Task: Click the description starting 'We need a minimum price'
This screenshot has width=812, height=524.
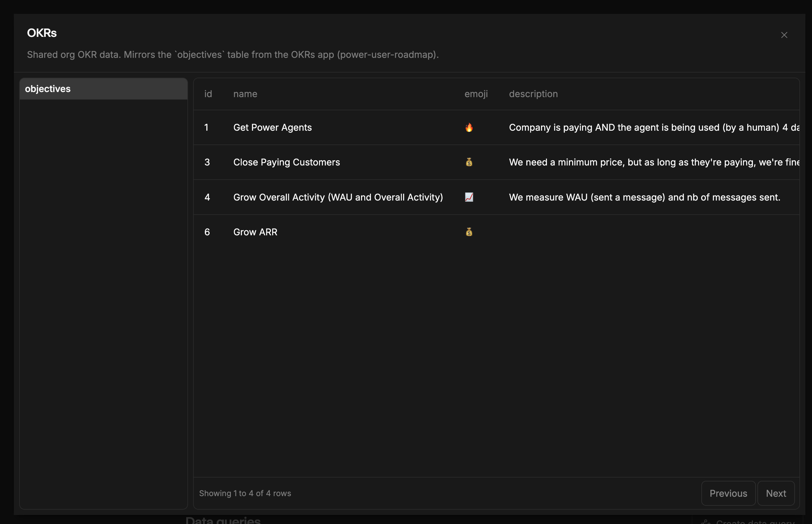Action: tap(654, 162)
